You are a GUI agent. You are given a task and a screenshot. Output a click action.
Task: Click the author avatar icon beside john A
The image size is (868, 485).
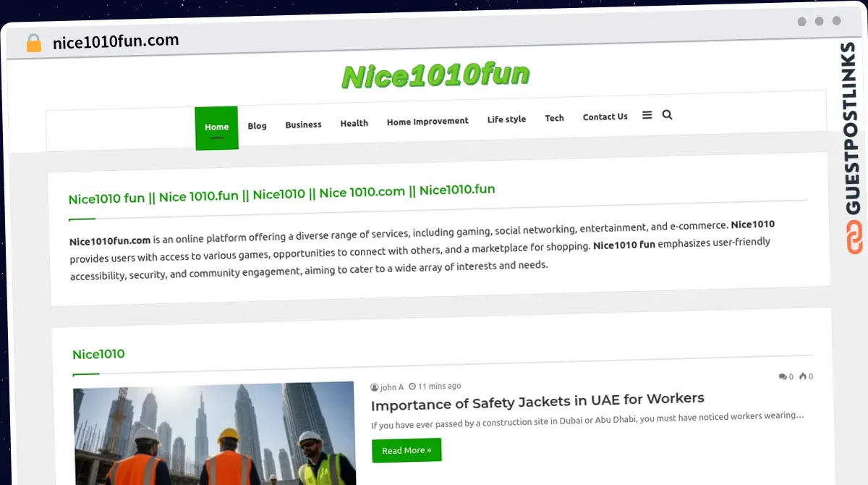point(375,387)
